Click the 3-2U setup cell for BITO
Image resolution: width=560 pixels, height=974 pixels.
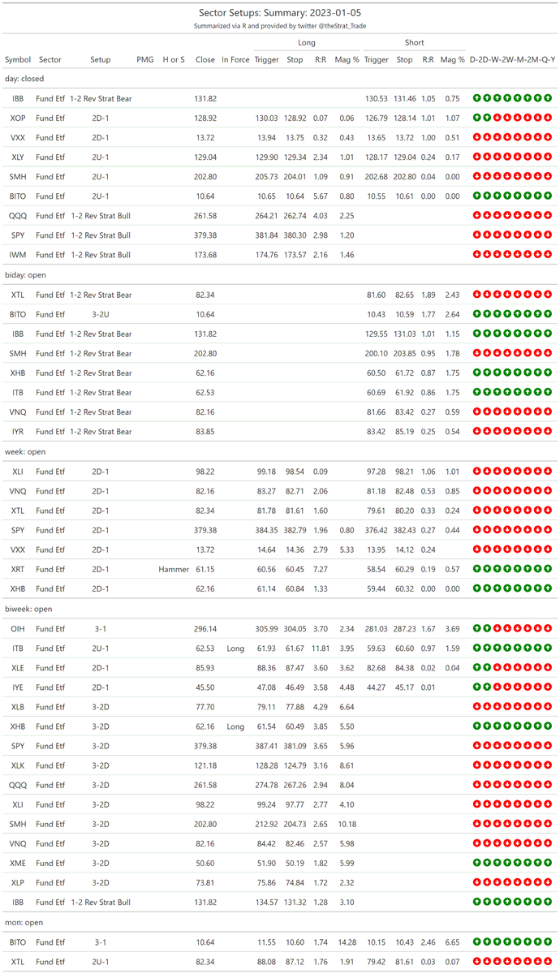(x=101, y=314)
